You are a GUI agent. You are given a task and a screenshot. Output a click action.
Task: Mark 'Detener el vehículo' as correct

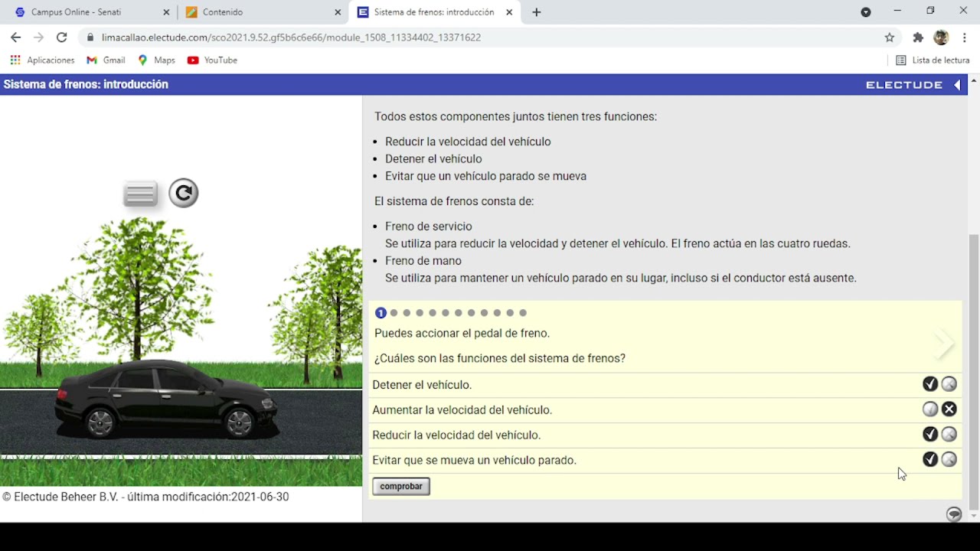930,384
